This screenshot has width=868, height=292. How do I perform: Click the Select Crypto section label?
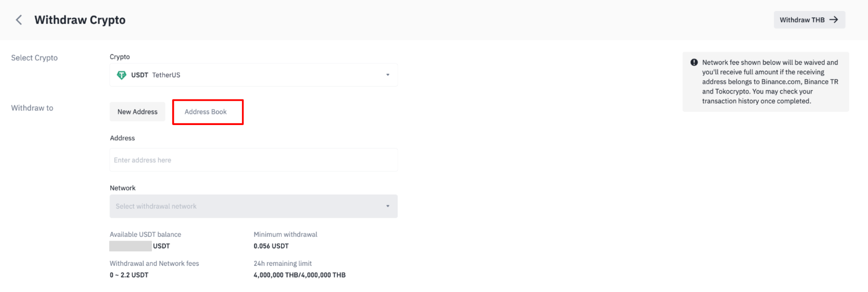[34, 58]
